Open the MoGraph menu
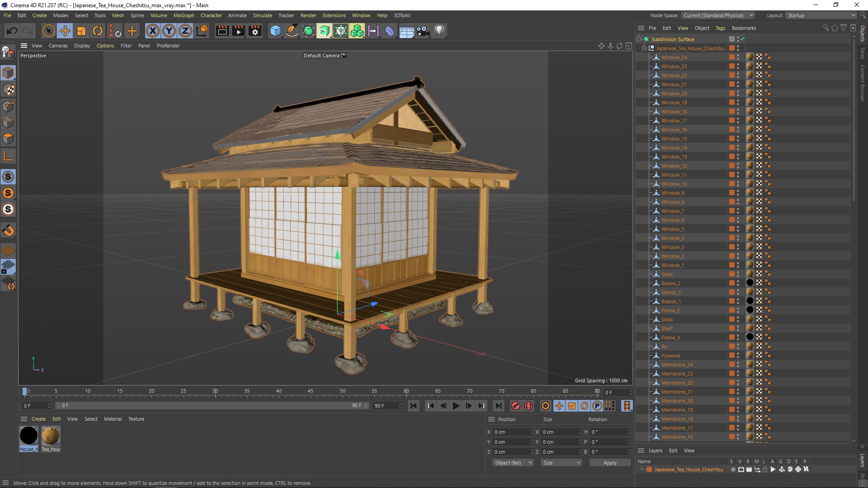 pyautogui.click(x=184, y=15)
